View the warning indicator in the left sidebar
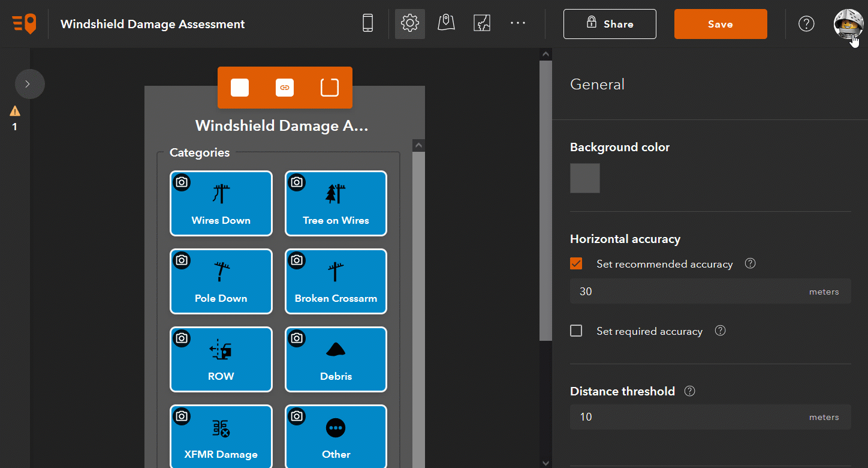 (14, 111)
